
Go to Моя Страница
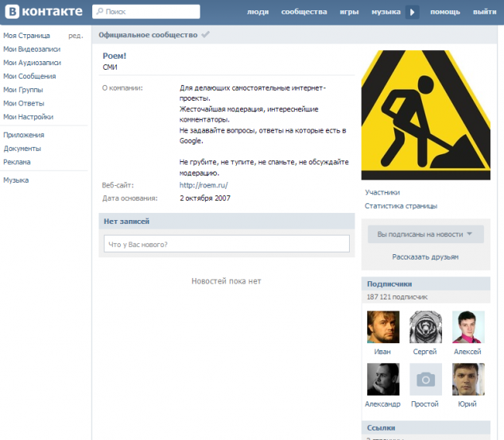click(x=27, y=36)
